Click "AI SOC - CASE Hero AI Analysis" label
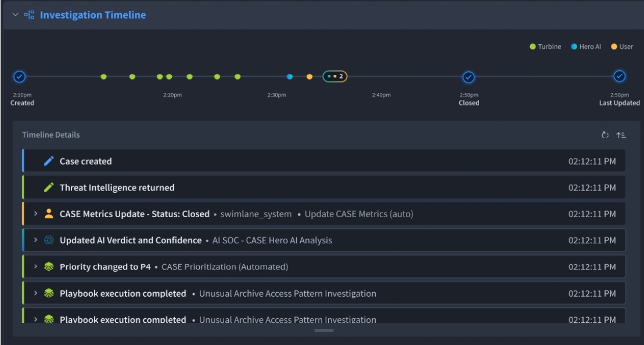The image size is (644, 345). (272, 240)
